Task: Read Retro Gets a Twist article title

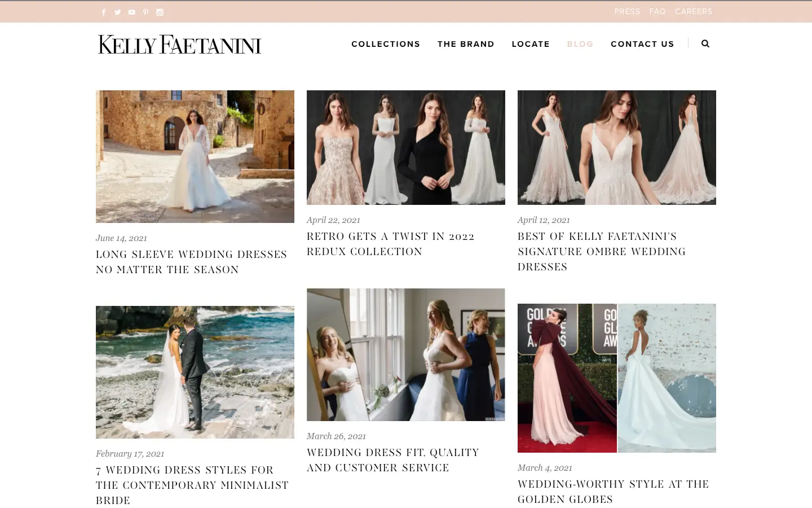Action: 390,244
